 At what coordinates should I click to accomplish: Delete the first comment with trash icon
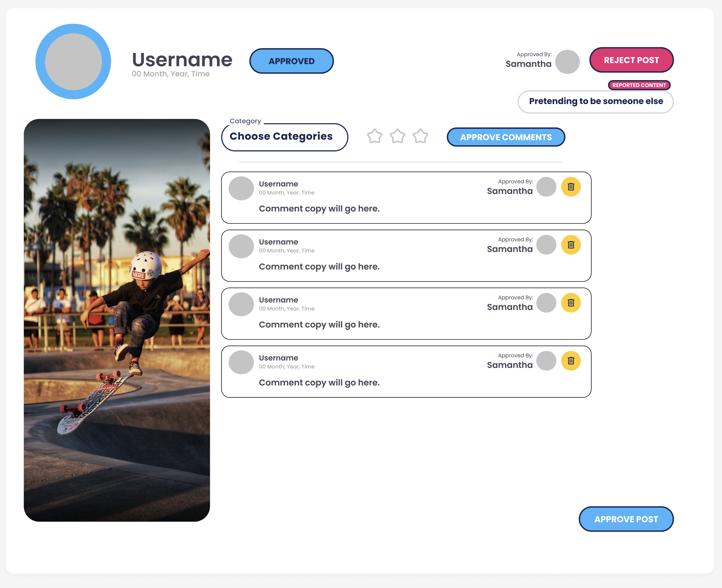pos(571,187)
